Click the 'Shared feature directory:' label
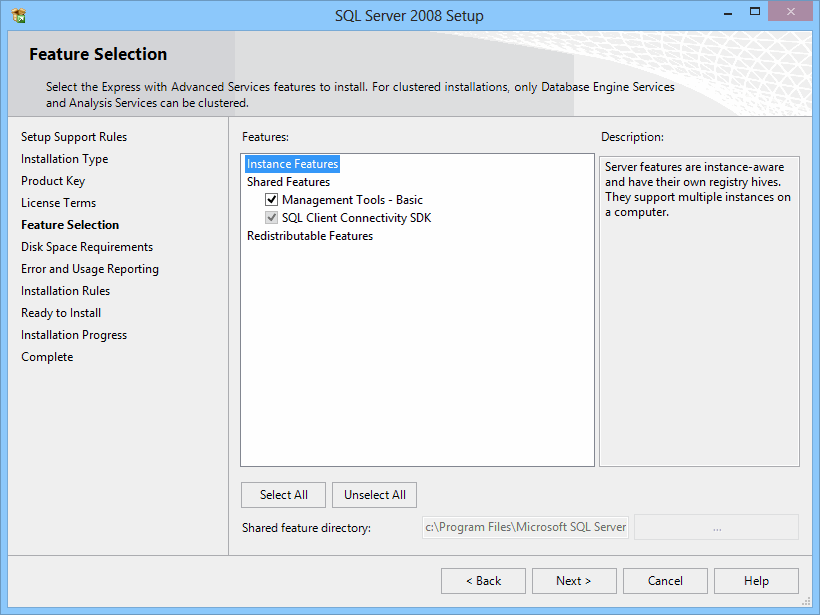The width and height of the screenshot is (820, 615). point(306,528)
